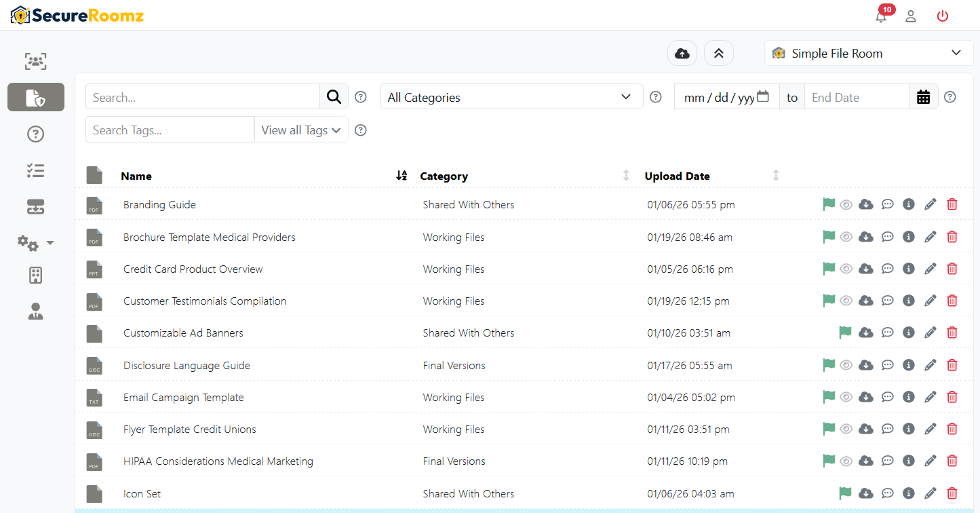980x513 pixels.
Task: Open the inbox tray sidebar icon
Action: tap(36, 208)
